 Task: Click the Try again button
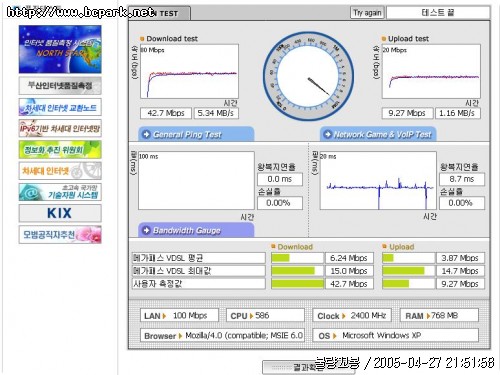click(367, 13)
